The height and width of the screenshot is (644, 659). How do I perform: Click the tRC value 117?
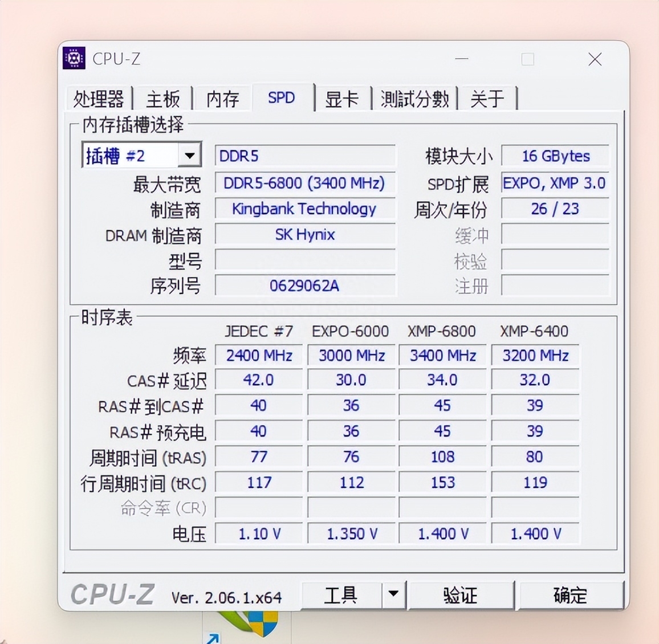pyautogui.click(x=259, y=482)
